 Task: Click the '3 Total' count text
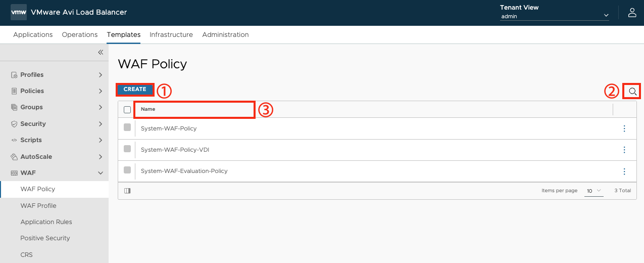pos(623,191)
